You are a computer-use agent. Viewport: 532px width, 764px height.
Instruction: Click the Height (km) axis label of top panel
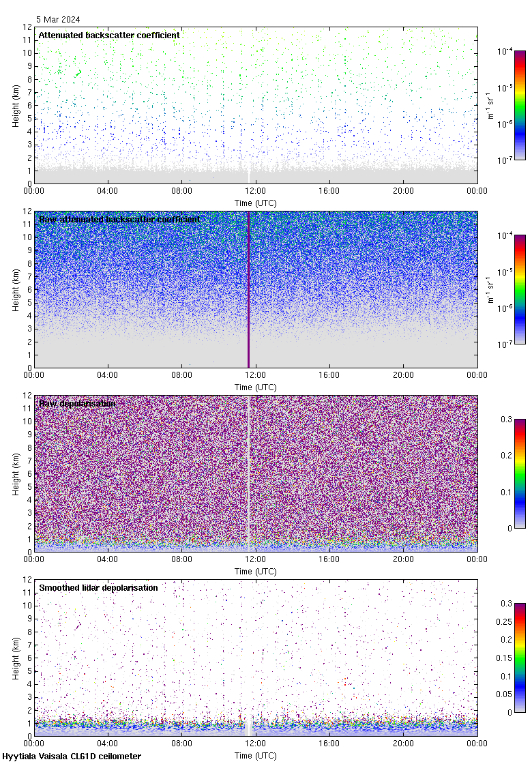(x=16, y=105)
